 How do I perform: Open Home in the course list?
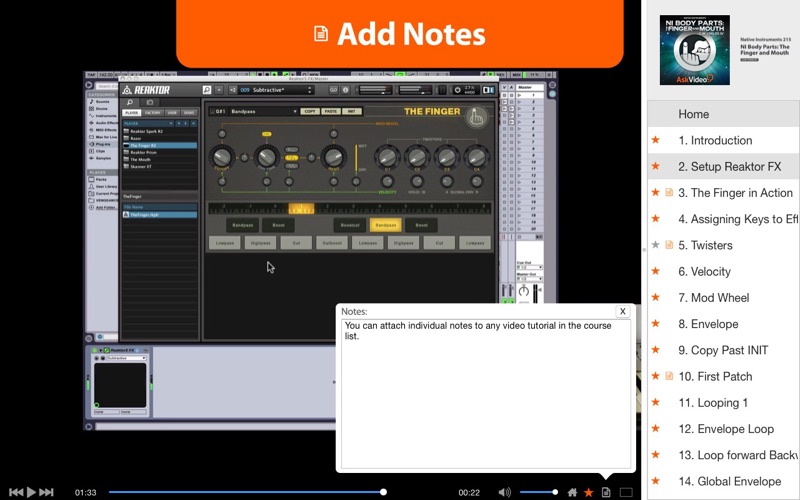[723, 114]
